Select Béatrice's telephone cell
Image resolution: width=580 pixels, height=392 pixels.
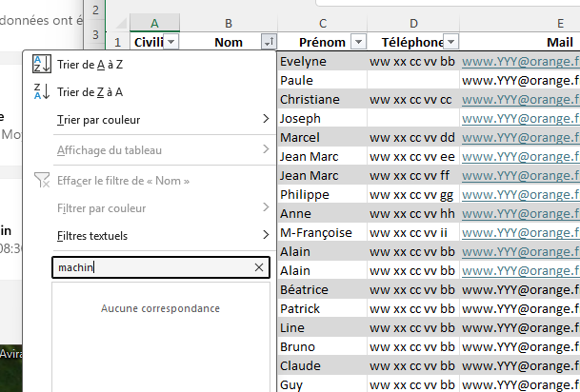[412, 290]
